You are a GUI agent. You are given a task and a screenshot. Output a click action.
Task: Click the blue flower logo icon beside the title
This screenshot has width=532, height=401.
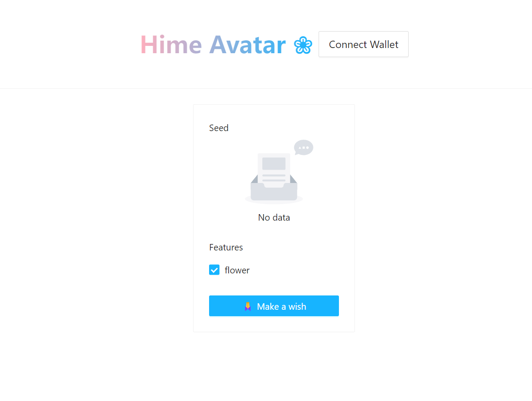pos(303,45)
